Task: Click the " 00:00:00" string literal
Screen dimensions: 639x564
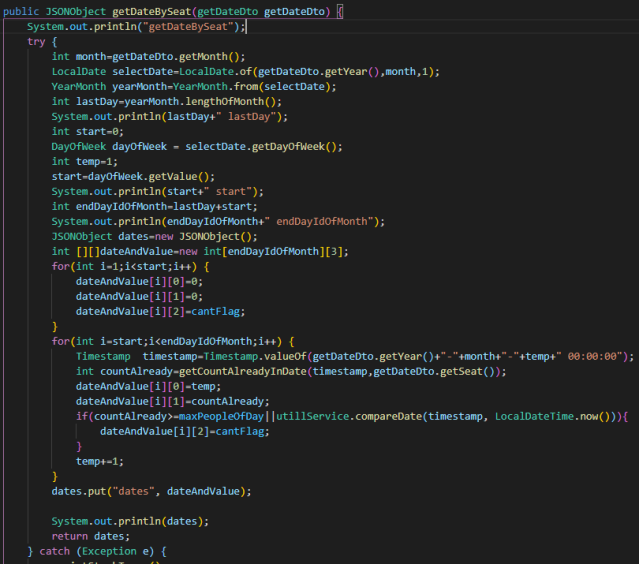Action: click(x=592, y=357)
